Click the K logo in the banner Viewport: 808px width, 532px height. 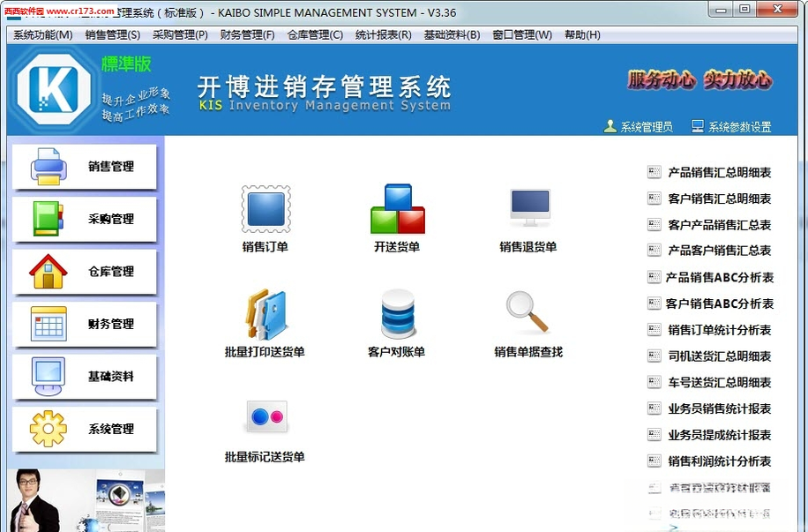point(54,89)
